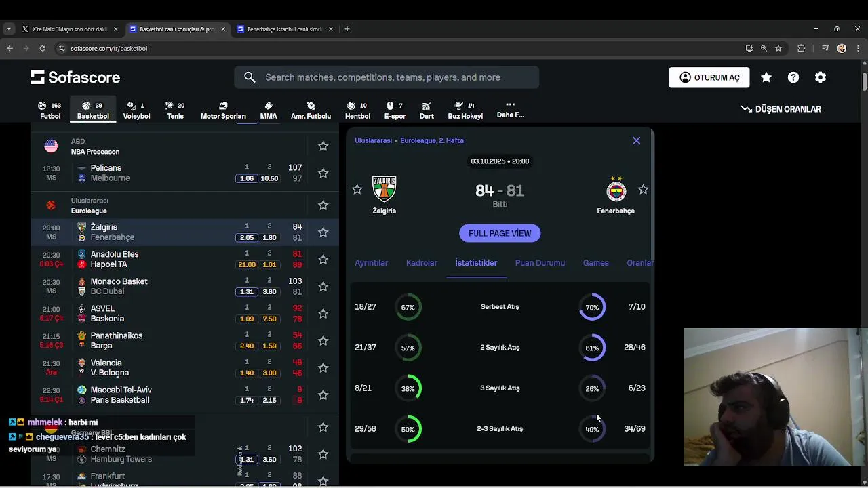Open the browser tab list dropdown
The width and height of the screenshot is (868, 488).
pos(8,29)
